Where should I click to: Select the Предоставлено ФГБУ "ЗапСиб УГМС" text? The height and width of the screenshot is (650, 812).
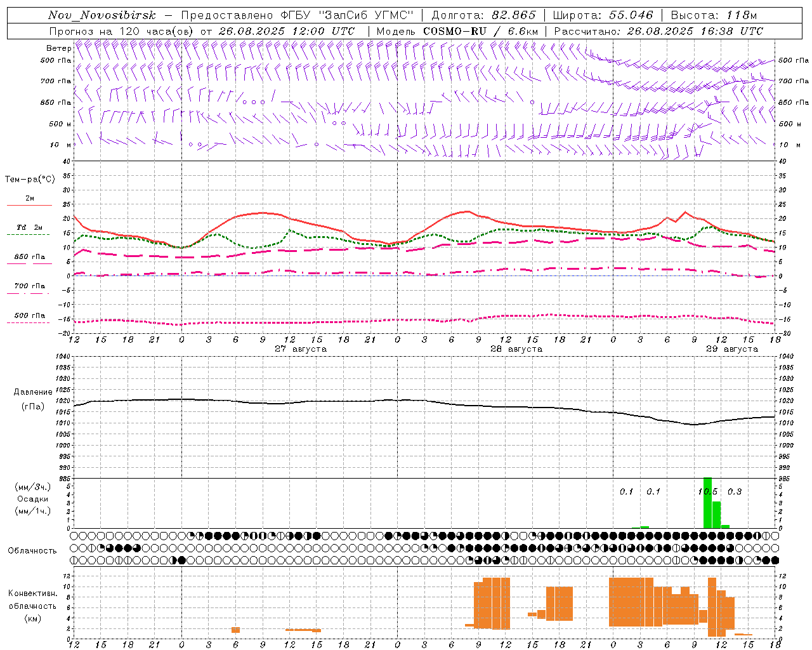tap(298, 15)
